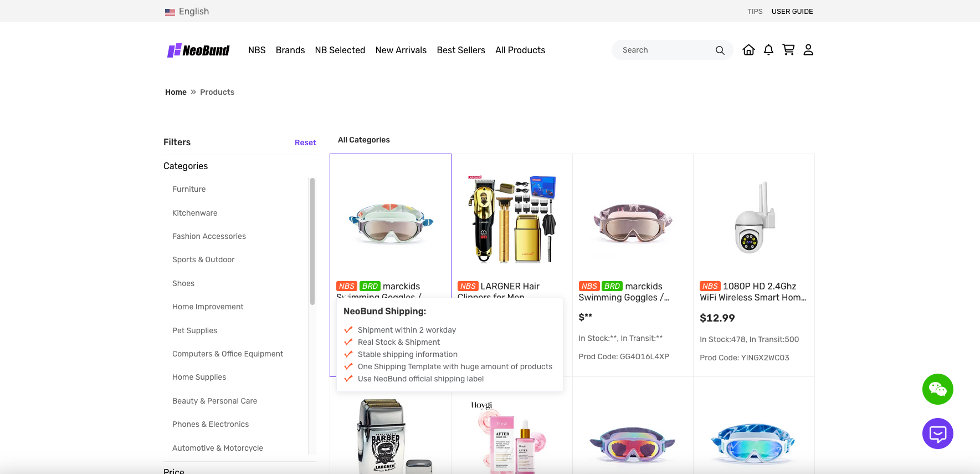Open the WiFi smart camera product image
The image size is (980, 474).
pyautogui.click(x=754, y=218)
